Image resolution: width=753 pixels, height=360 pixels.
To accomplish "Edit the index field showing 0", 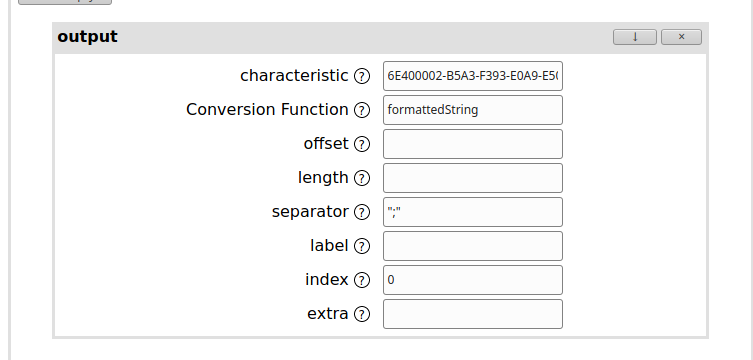I will [473, 280].
